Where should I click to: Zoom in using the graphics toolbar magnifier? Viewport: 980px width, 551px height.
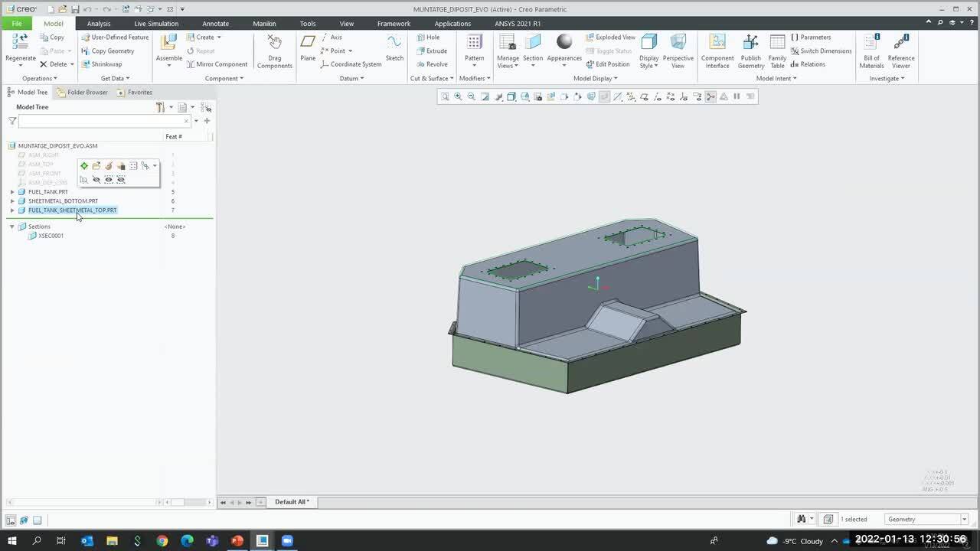pos(458,96)
